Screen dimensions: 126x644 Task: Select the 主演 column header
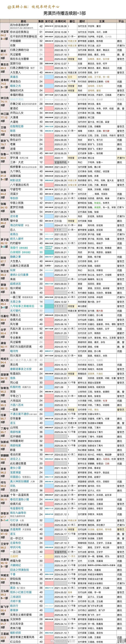coord(102,21)
